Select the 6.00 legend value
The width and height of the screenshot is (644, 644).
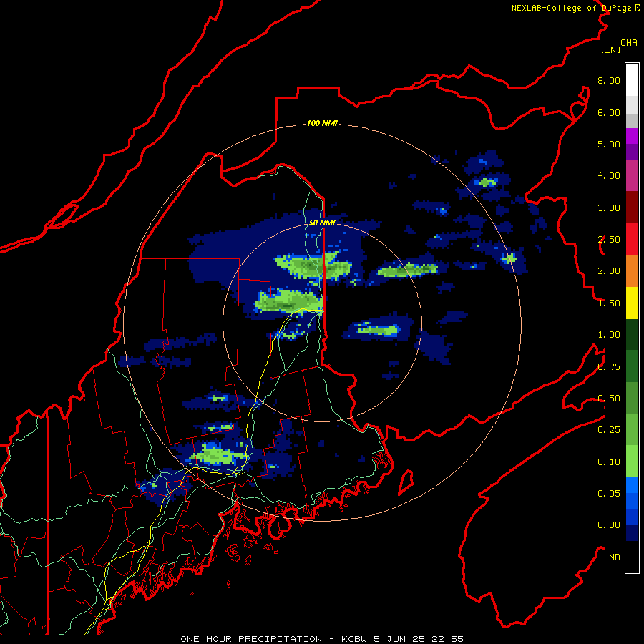609,112
